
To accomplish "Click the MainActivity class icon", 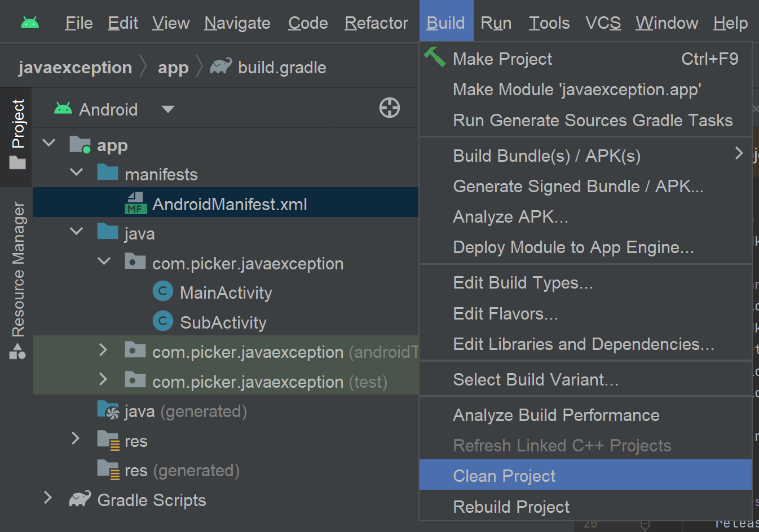I will pos(163,291).
